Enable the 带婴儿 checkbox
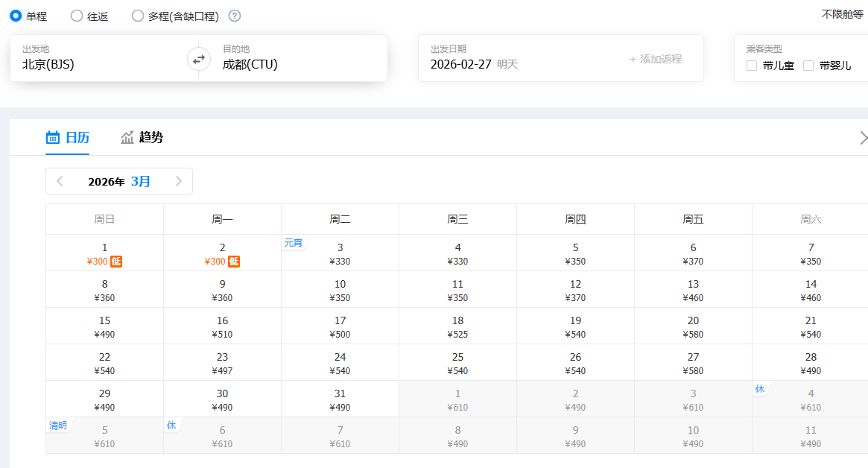The width and height of the screenshot is (868, 468). tap(808, 66)
